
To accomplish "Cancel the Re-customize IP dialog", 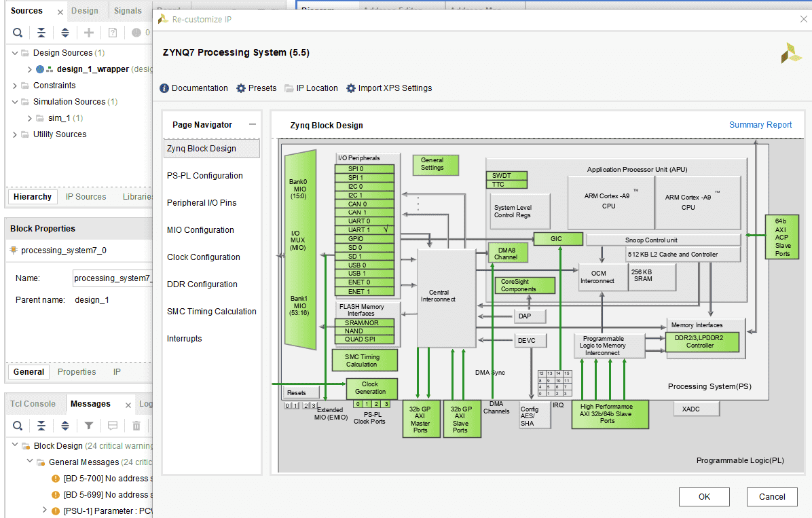I will click(772, 497).
